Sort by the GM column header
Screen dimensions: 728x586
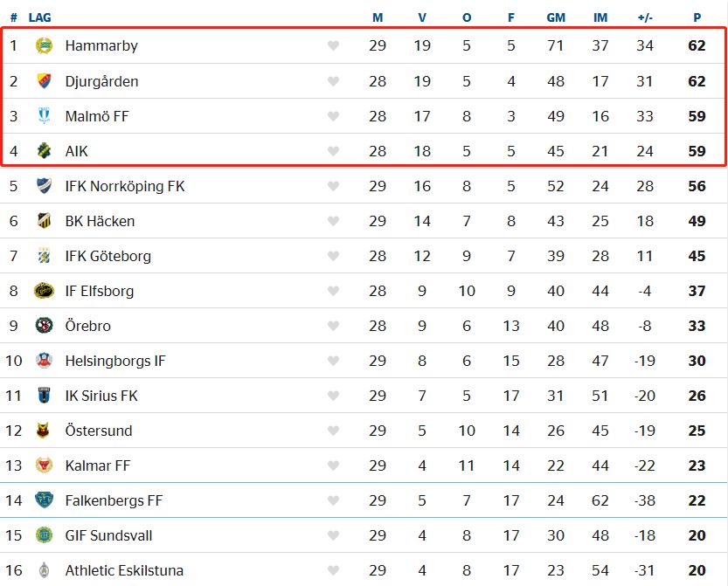click(556, 17)
